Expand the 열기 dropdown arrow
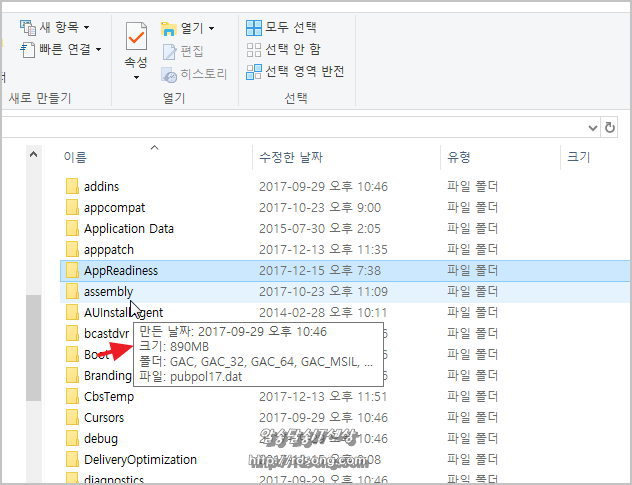Screen dimensions: 632x485 (x=211, y=28)
